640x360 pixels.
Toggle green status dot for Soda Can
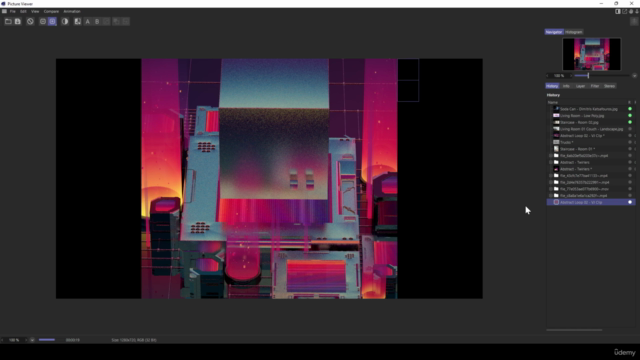coord(630,109)
